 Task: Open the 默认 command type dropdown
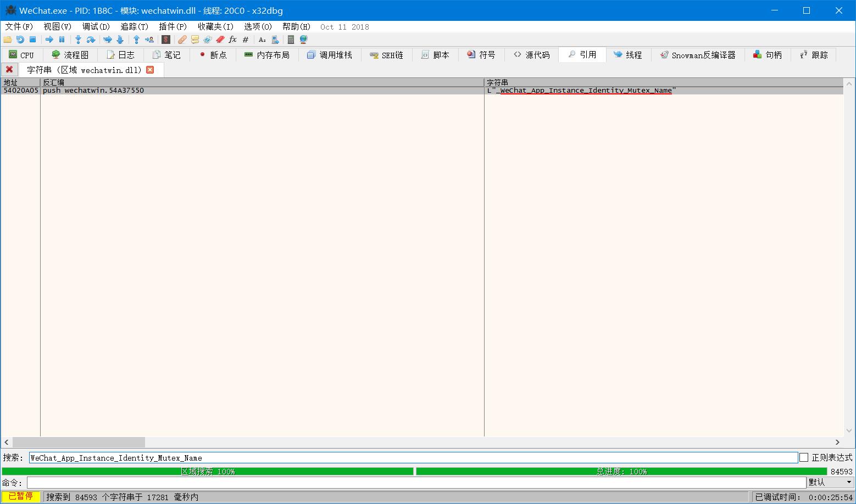click(830, 482)
